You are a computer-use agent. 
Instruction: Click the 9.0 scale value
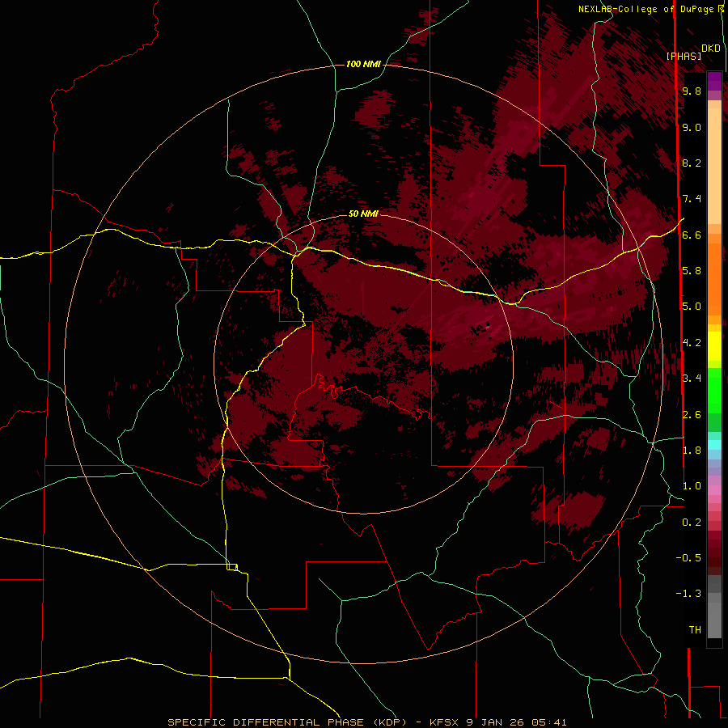692,127
